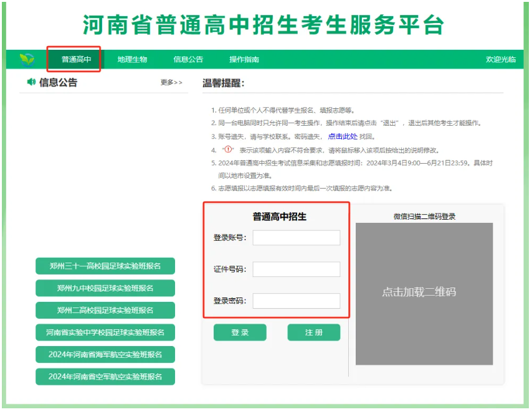The height and width of the screenshot is (417, 532).
Task: Open 郑州三十一高校园足球实验班报名
Action: tap(105, 266)
